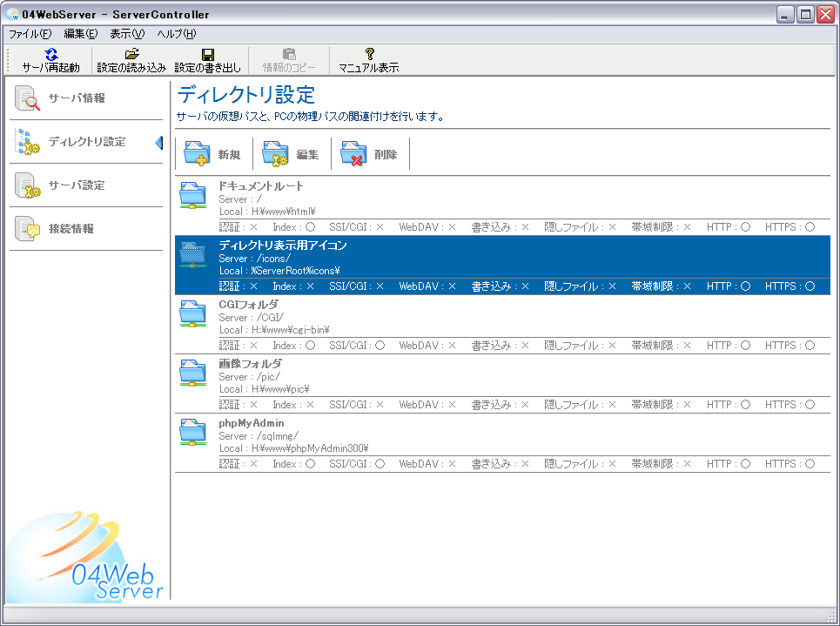The image size is (840, 626).
Task: Click 隠しファイル status in CGIフォルダ row
Action: pyautogui.click(x=581, y=345)
